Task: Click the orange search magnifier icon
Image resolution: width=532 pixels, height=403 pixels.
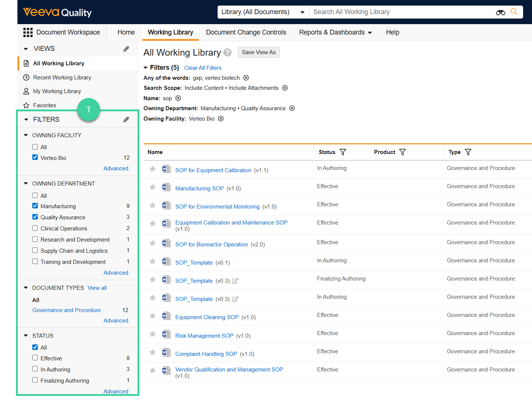Action: (514, 12)
